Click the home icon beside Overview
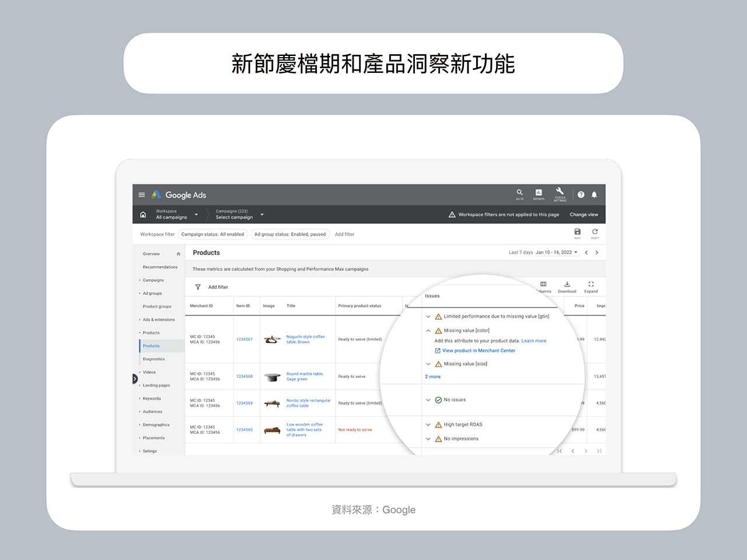747x560 pixels. (x=179, y=254)
